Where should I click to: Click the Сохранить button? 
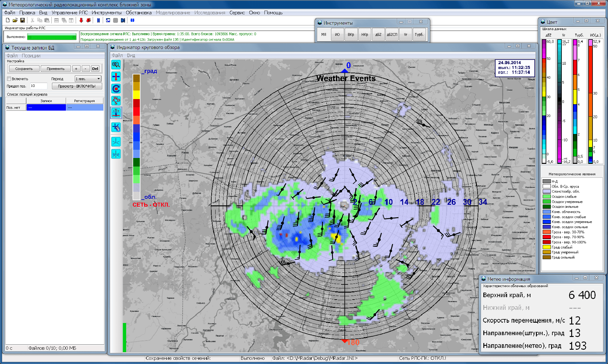(24, 69)
